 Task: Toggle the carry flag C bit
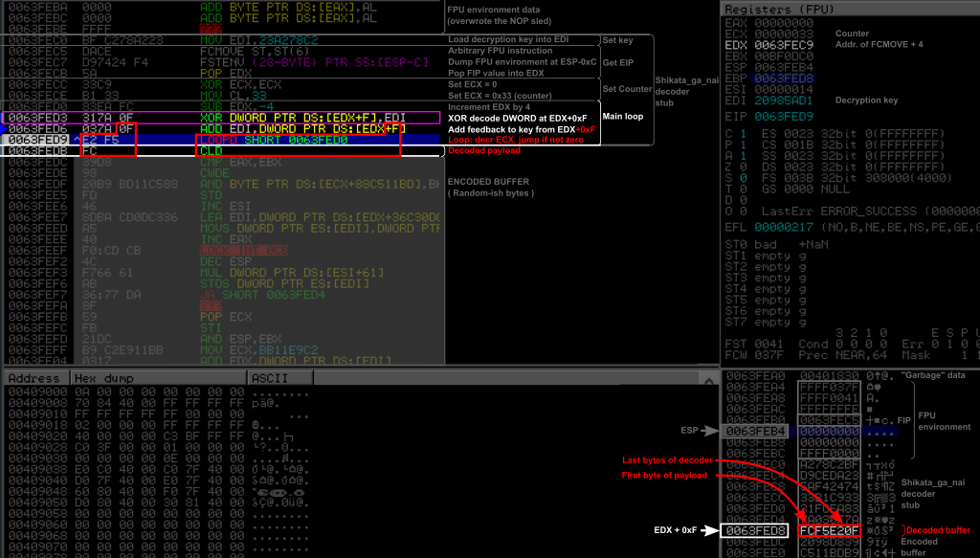[x=743, y=132]
